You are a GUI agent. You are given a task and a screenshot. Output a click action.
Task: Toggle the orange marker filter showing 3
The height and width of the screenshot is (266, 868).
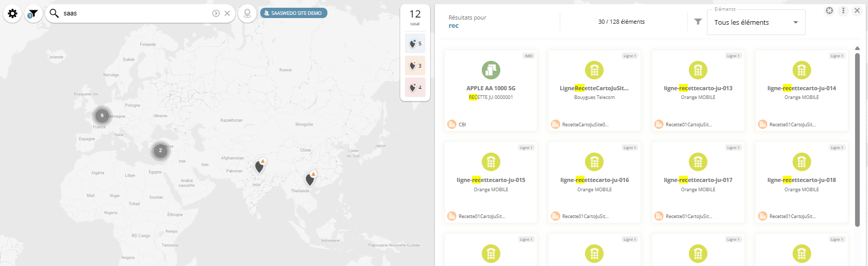pos(415,65)
